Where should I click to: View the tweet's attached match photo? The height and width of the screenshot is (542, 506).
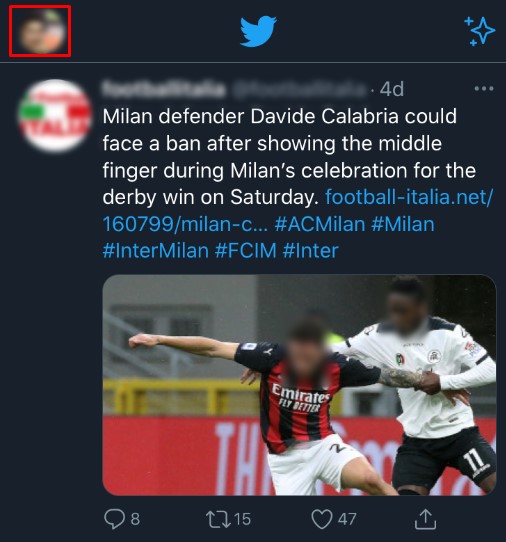pyautogui.click(x=299, y=385)
